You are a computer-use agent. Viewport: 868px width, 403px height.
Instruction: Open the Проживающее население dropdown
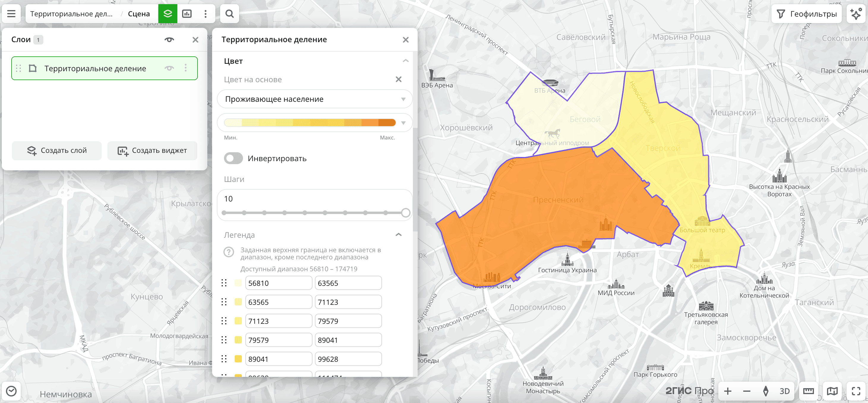[314, 99]
